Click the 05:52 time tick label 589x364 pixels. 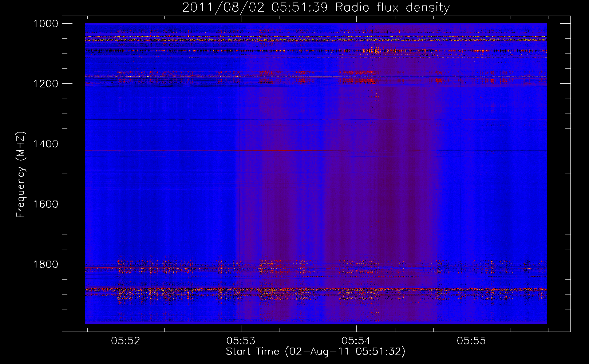pyautogui.click(x=126, y=341)
